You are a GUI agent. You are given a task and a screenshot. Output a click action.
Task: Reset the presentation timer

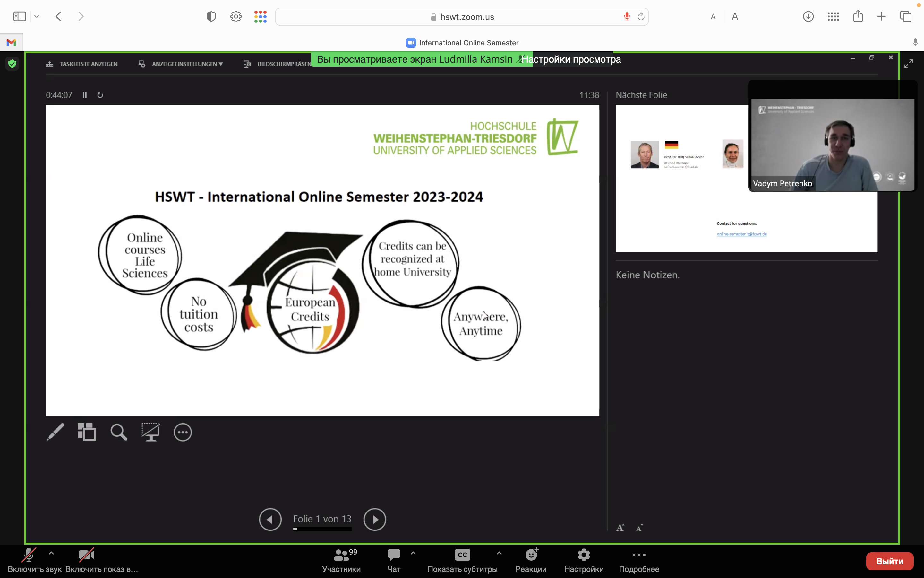[x=100, y=95]
